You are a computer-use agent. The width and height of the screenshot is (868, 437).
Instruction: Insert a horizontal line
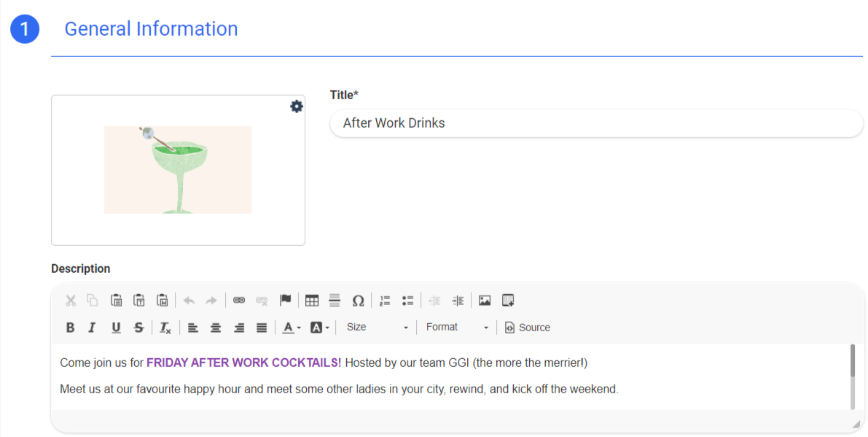(335, 301)
